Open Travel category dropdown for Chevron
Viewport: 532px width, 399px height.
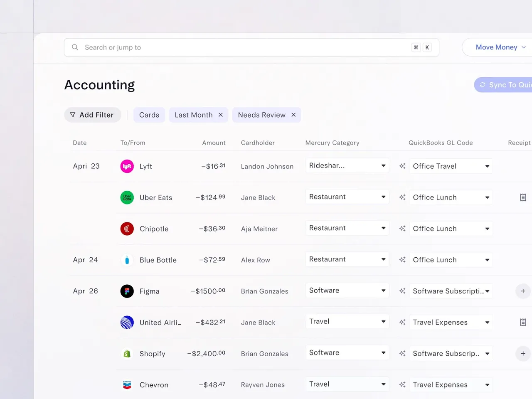click(x=347, y=384)
